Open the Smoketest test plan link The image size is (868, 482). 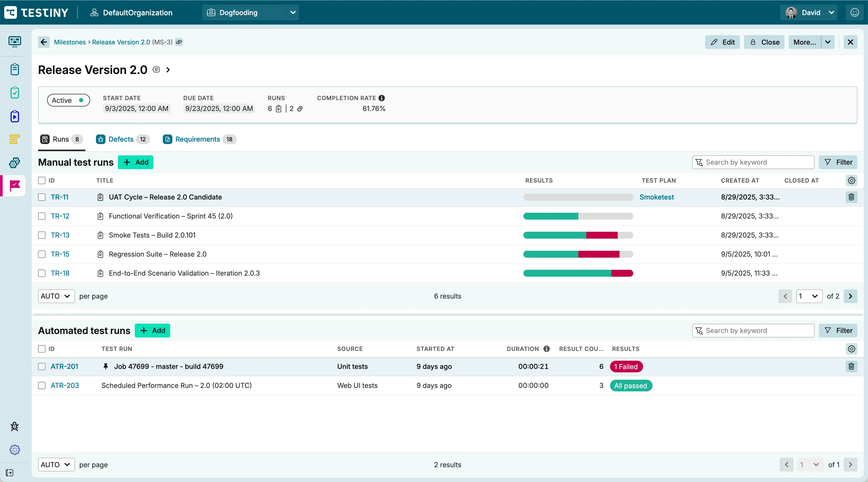(x=657, y=197)
